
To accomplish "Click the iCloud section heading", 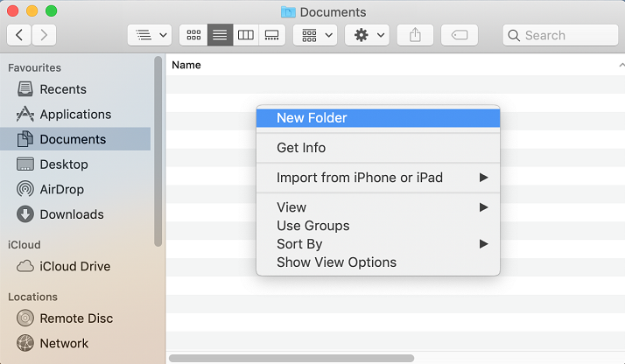I will pos(25,244).
